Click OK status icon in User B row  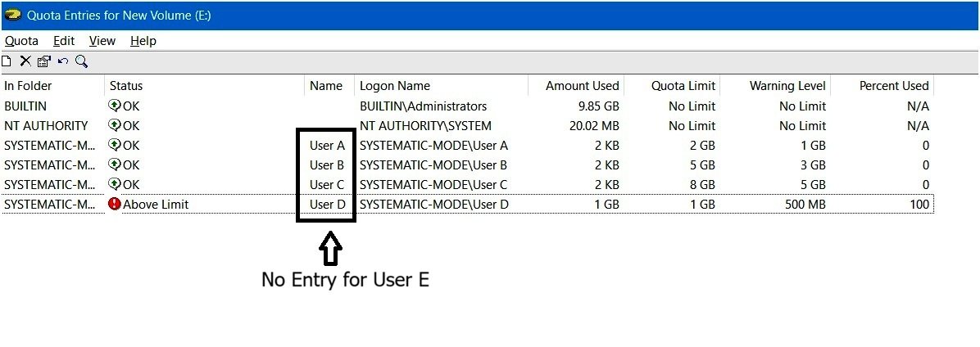pos(115,164)
